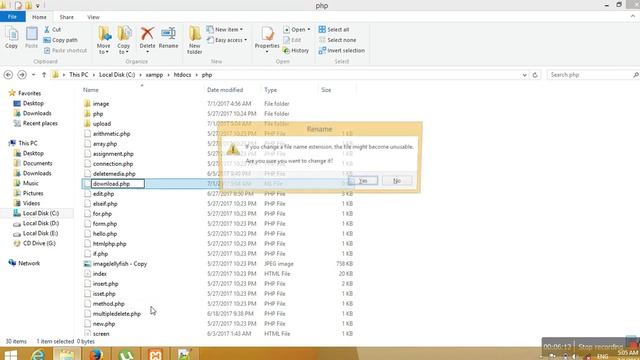
Task: Open the Move to dropdown
Action: (104, 40)
